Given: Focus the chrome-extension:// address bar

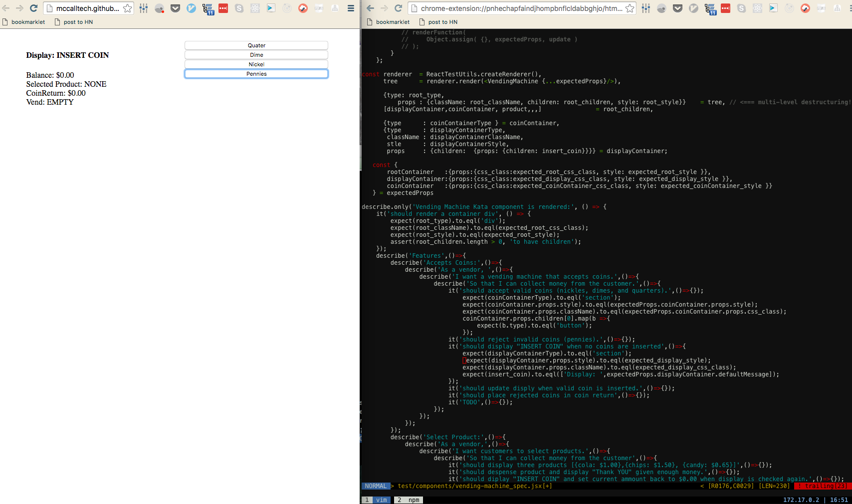Looking at the screenshot, I should tap(521, 8).
